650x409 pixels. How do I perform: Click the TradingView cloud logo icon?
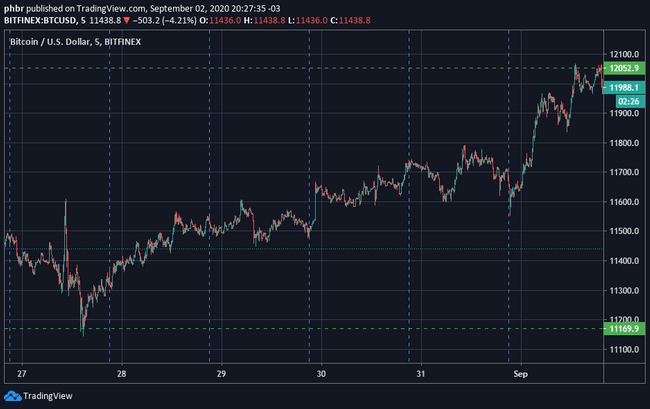point(12,396)
